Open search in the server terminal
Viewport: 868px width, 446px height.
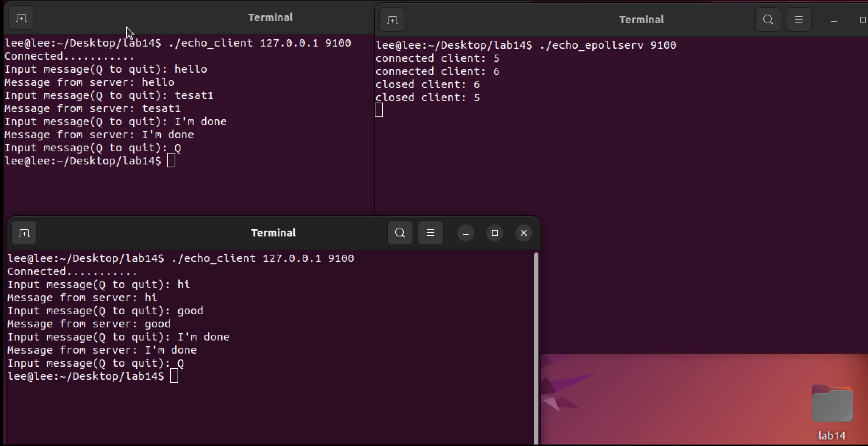[768, 20]
